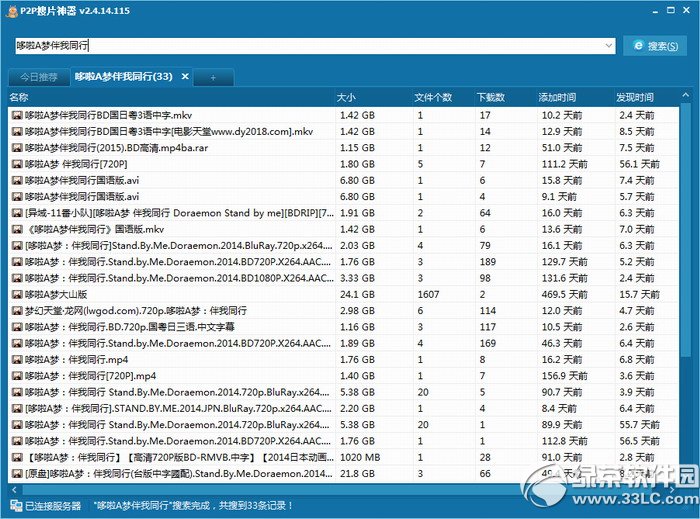Click file icon of STAND.BY.ME.2014.JPN.BluRay row

click(x=17, y=408)
